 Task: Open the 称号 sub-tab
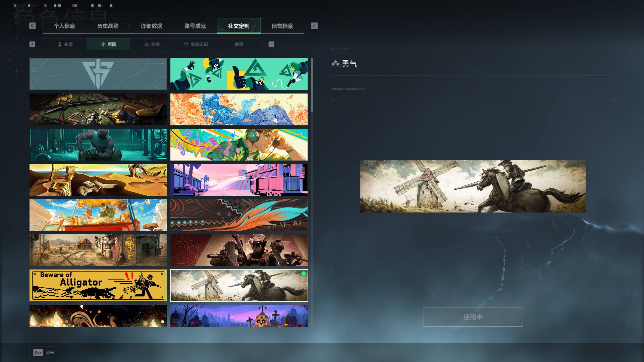coord(152,44)
